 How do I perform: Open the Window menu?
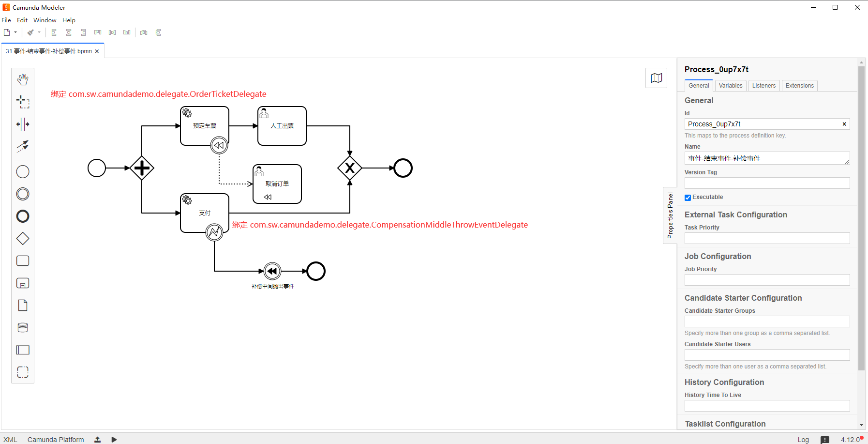45,20
